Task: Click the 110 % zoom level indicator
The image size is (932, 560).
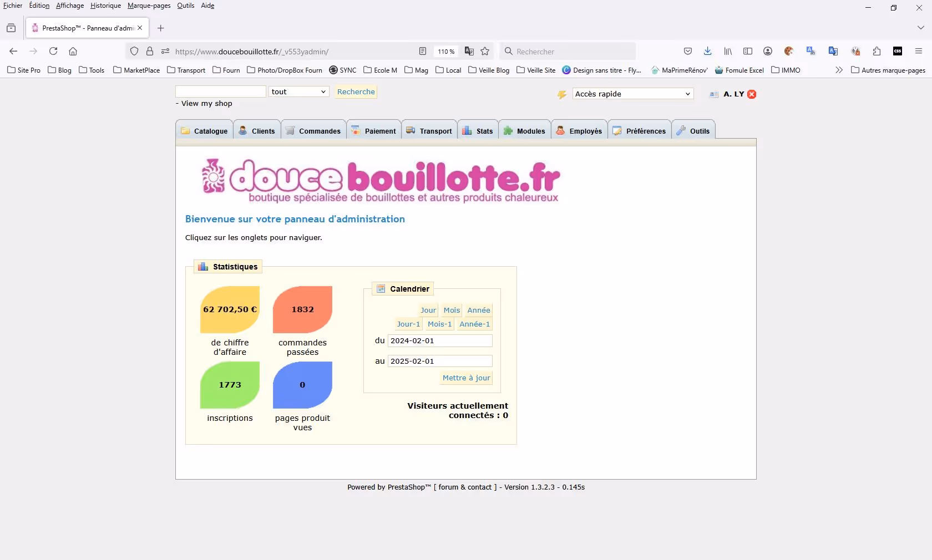Action: [446, 52]
